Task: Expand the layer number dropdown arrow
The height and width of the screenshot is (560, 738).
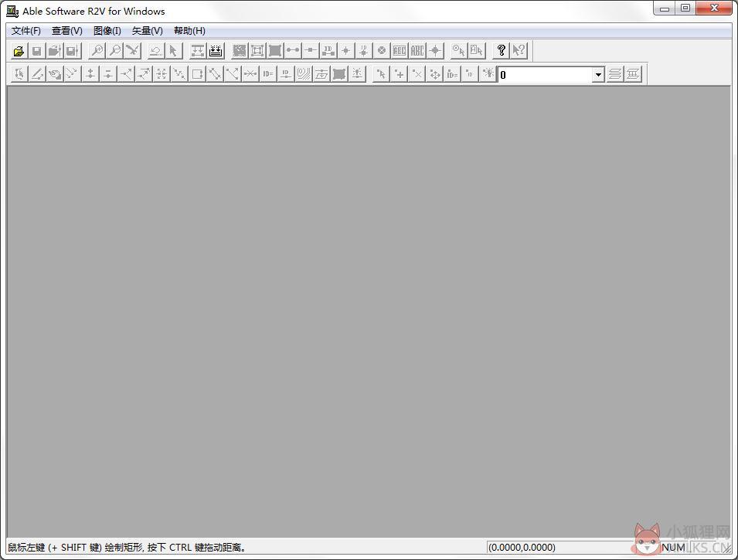Action: (x=598, y=74)
